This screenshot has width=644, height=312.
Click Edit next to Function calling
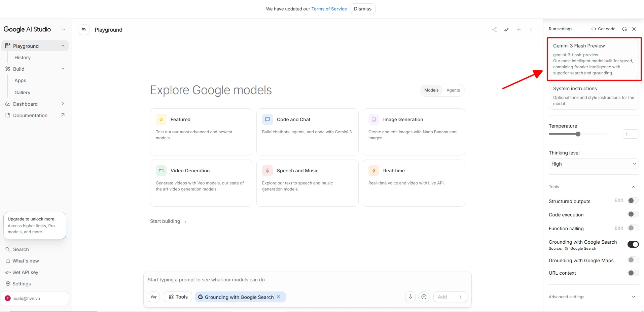coord(619,228)
